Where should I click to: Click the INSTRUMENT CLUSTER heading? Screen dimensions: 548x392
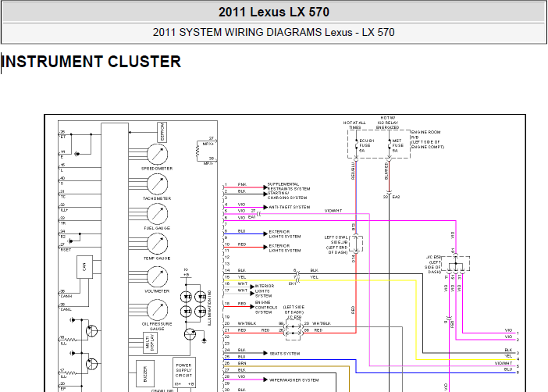click(x=91, y=62)
